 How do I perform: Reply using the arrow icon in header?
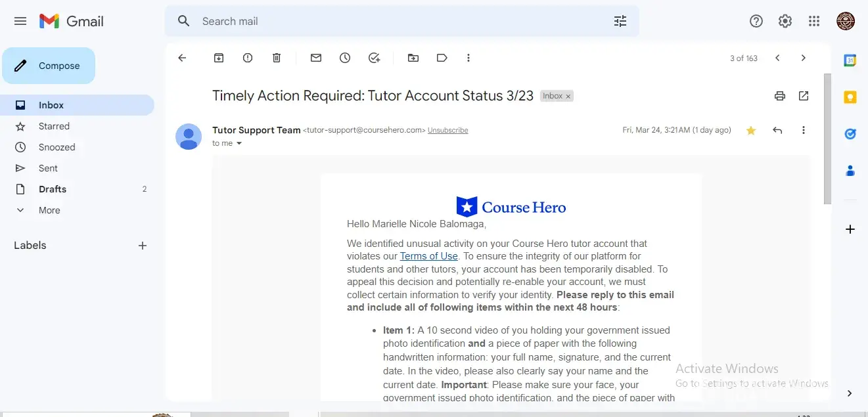[777, 130]
